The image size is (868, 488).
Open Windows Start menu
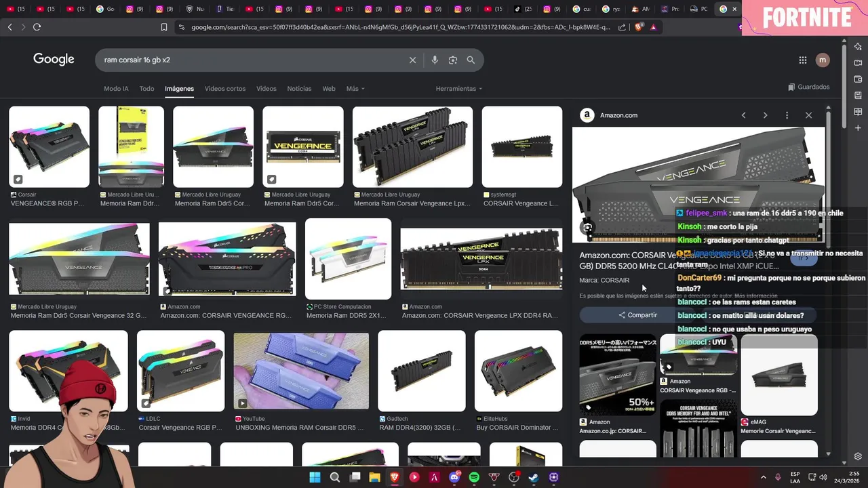tap(315, 477)
